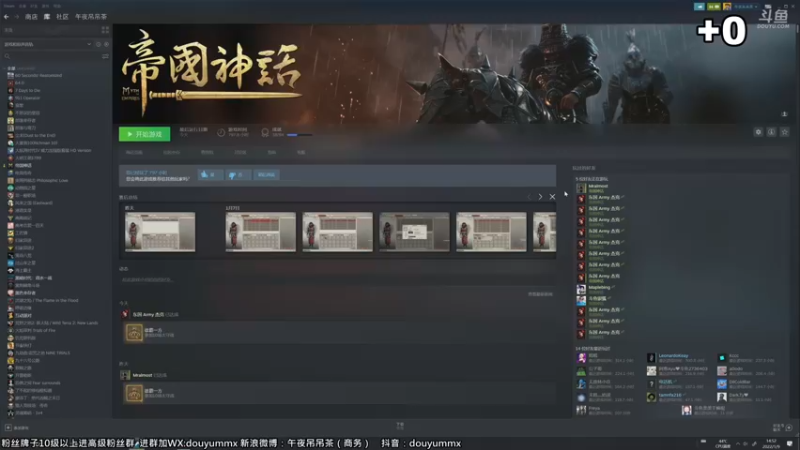The width and height of the screenshot is (800, 450).
Task: Click the green 开始游戏 play button
Action: (144, 134)
